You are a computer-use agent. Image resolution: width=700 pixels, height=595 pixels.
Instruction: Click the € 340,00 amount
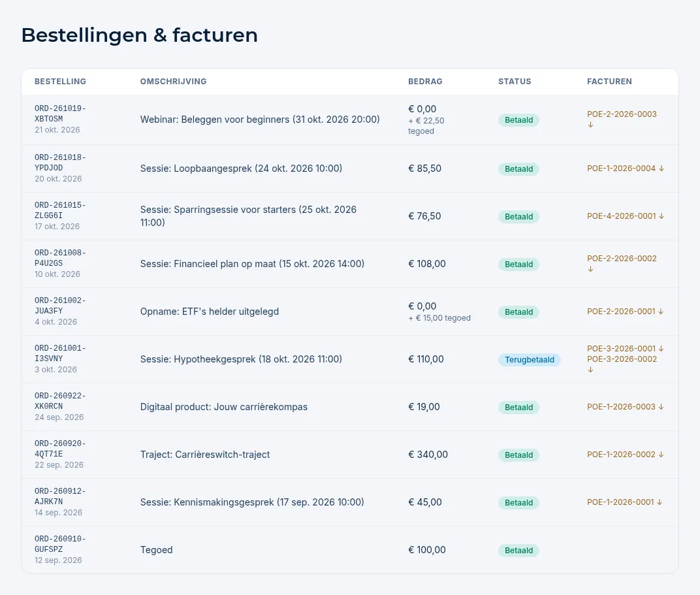(x=428, y=455)
